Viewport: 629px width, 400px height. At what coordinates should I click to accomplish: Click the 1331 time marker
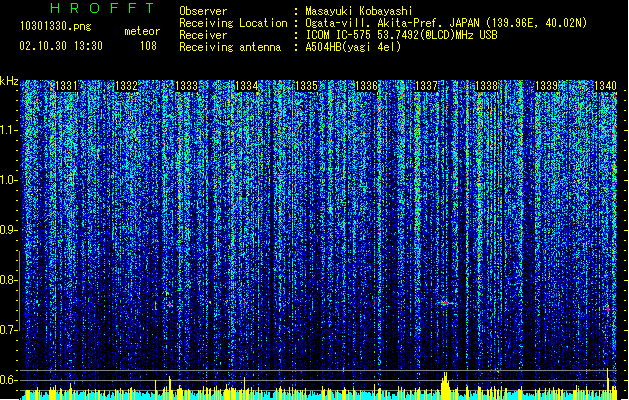tap(66, 86)
